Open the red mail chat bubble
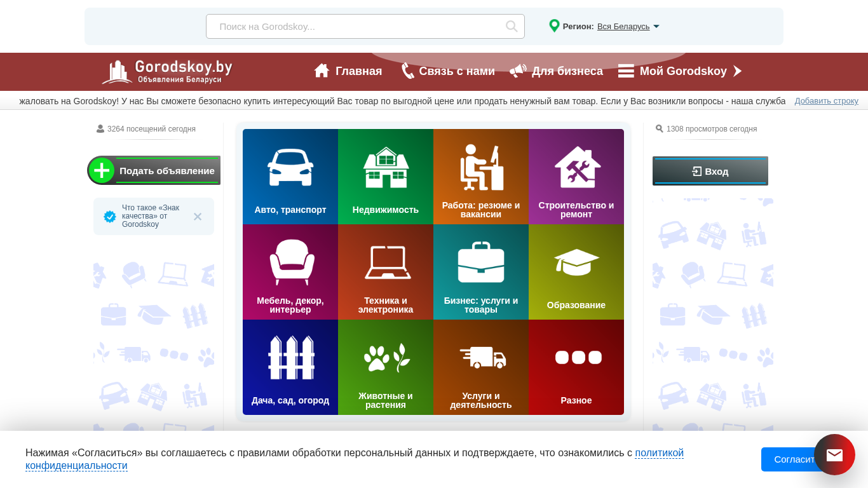 [834, 454]
